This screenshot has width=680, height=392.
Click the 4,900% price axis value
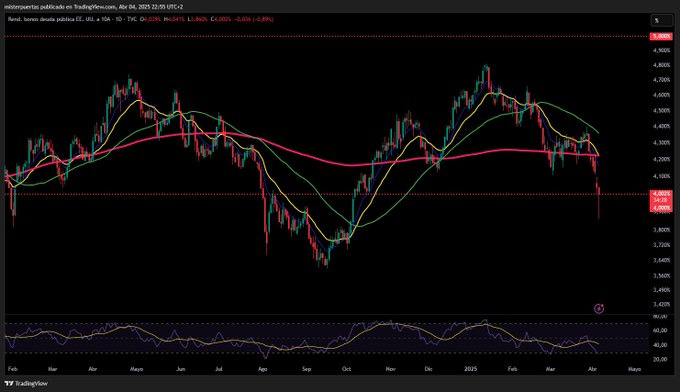point(661,51)
